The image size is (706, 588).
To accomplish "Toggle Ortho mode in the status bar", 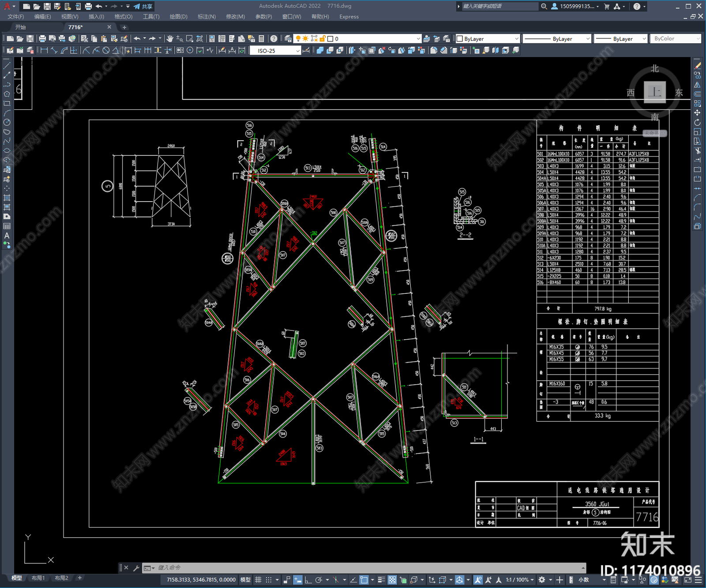I will click(x=308, y=580).
